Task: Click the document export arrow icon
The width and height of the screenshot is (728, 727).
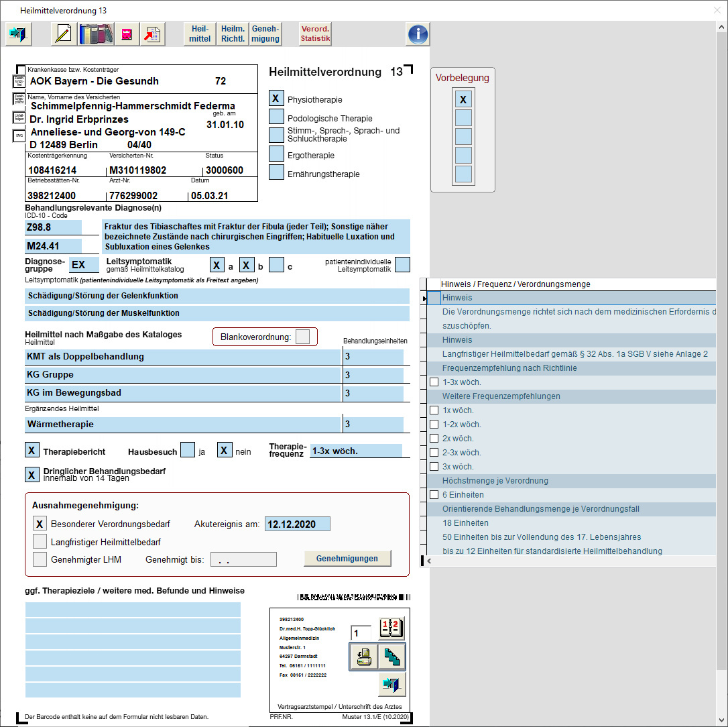Action: (x=153, y=34)
